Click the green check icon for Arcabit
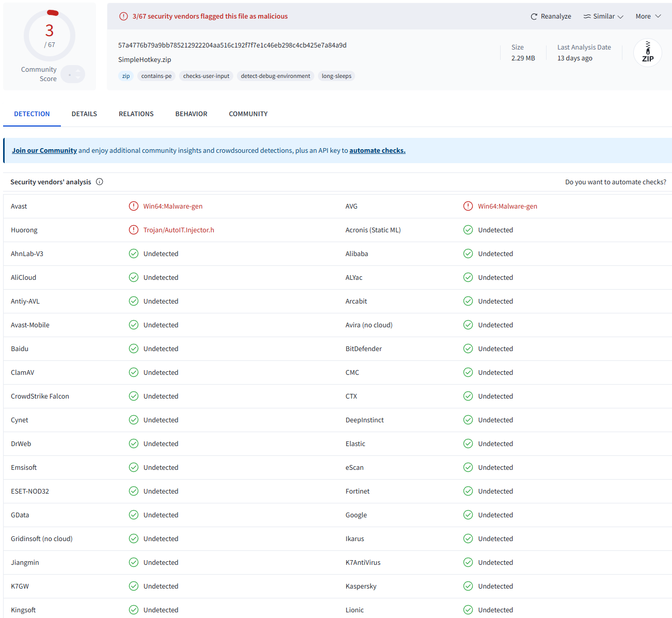The width and height of the screenshot is (672, 618). click(x=468, y=301)
